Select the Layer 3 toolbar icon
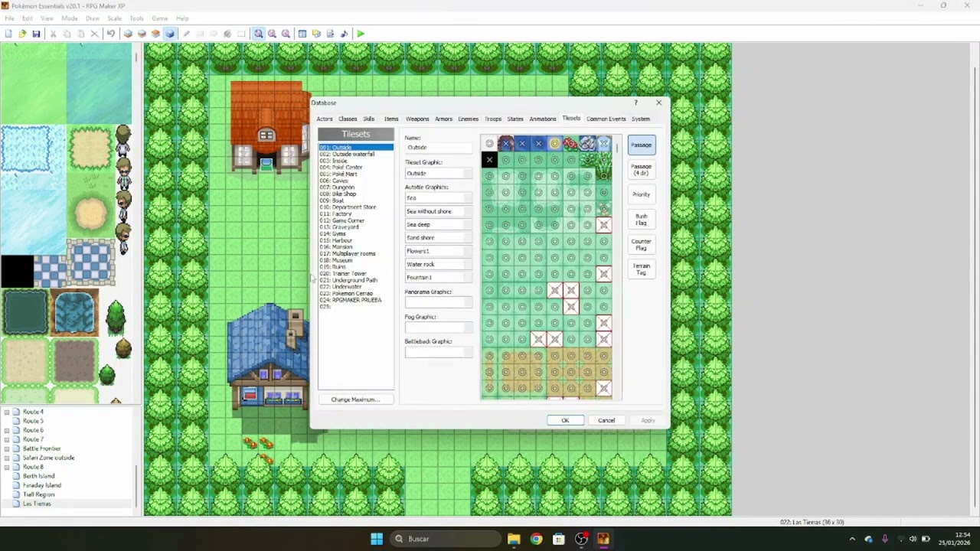Image resolution: width=980 pixels, height=551 pixels. [x=155, y=34]
